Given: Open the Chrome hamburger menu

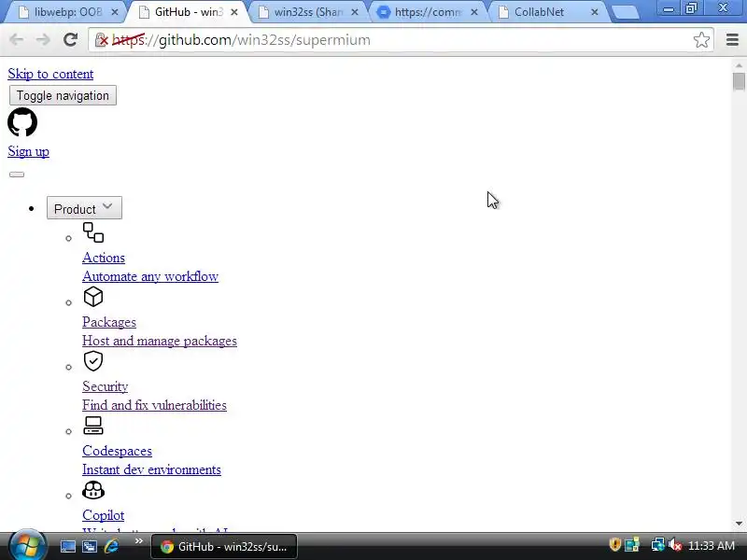Looking at the screenshot, I should pos(732,40).
